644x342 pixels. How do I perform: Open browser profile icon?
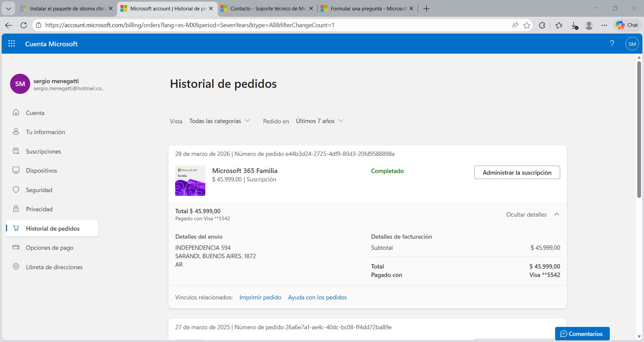[589, 25]
